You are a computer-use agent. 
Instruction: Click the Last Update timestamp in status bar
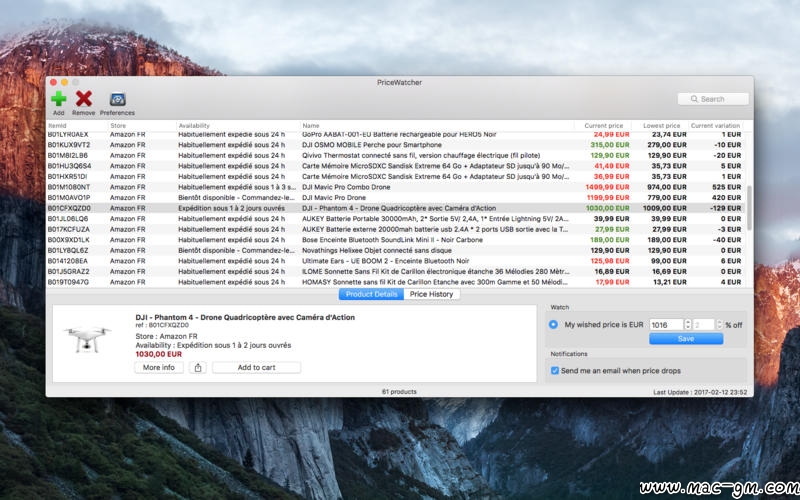[700, 392]
